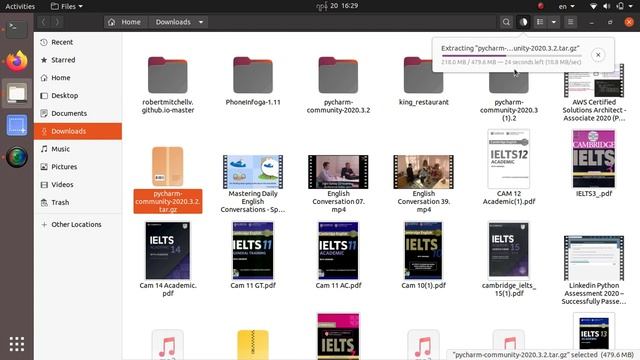This screenshot has height=360, width=640.
Task: Go back using the left arrow
Action: coord(44,22)
